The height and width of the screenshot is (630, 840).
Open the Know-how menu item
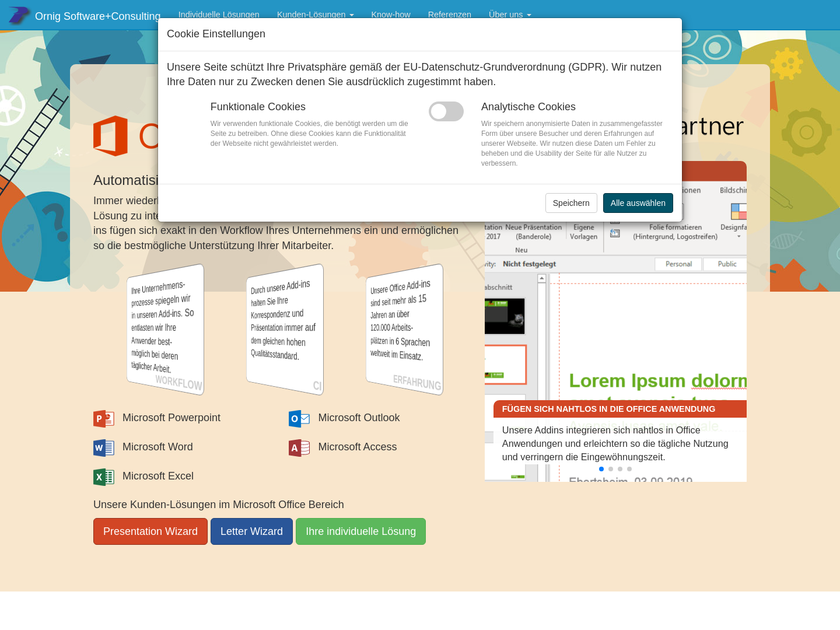391,15
